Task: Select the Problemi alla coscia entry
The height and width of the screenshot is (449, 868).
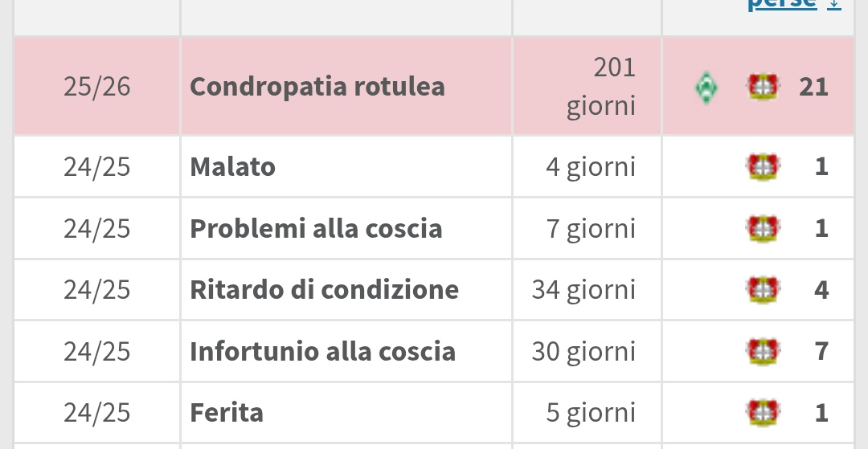Action: pyautogui.click(x=316, y=229)
